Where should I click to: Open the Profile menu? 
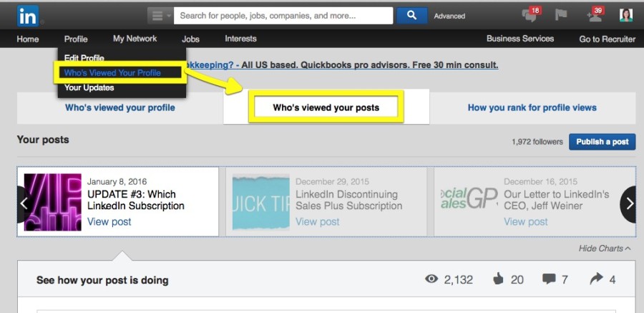coord(76,39)
